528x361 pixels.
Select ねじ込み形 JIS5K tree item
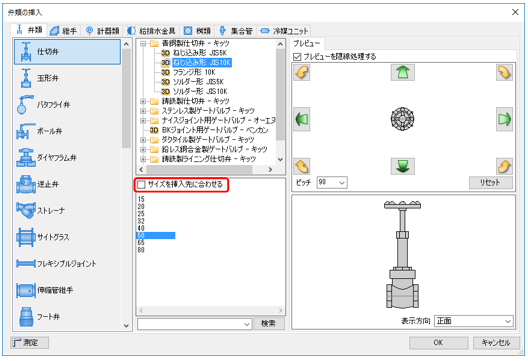[x=200, y=53]
